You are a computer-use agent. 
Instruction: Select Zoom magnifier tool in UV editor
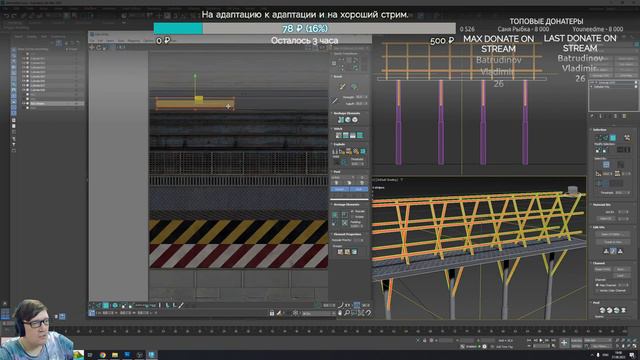(x=347, y=313)
